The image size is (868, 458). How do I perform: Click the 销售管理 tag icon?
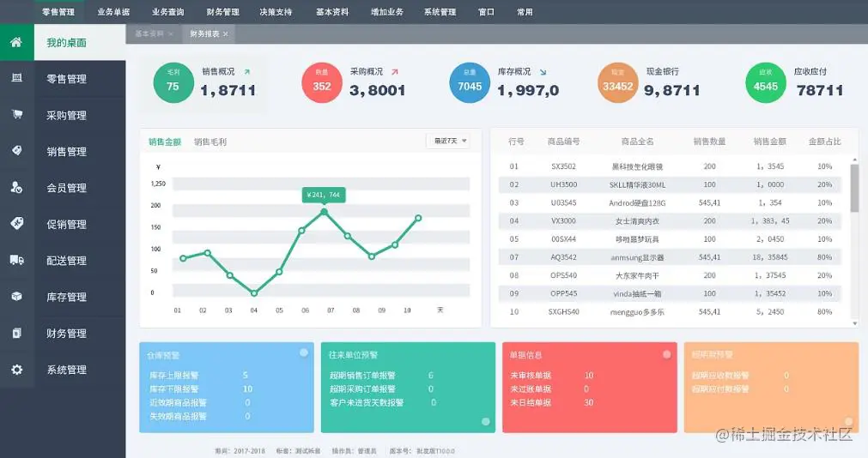point(16,150)
